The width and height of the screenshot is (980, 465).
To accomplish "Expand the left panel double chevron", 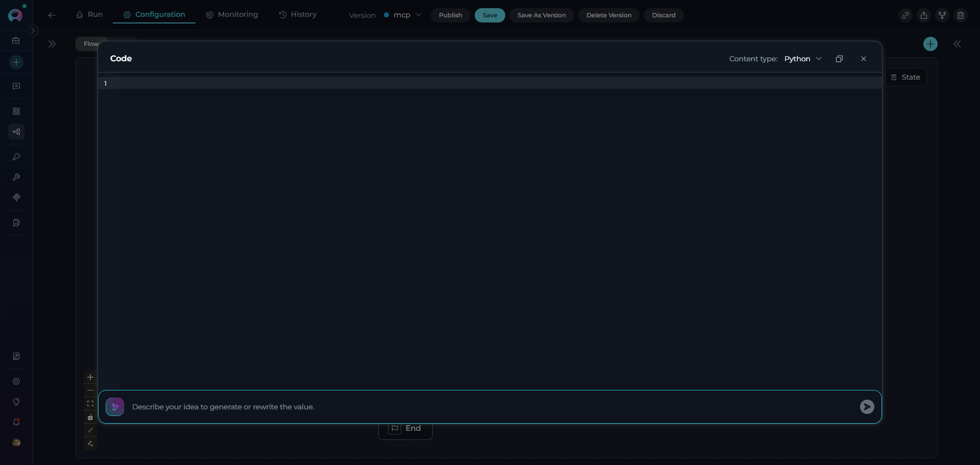I will coord(52,44).
